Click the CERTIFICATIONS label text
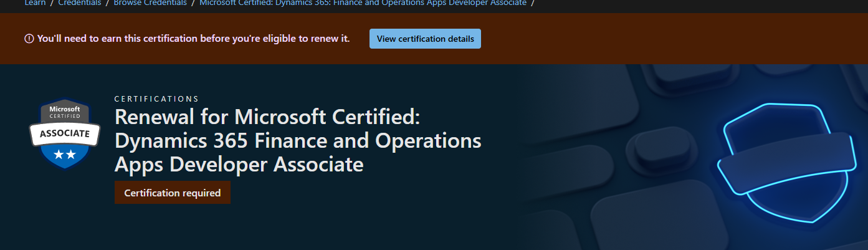This screenshot has height=250, width=868. click(157, 99)
